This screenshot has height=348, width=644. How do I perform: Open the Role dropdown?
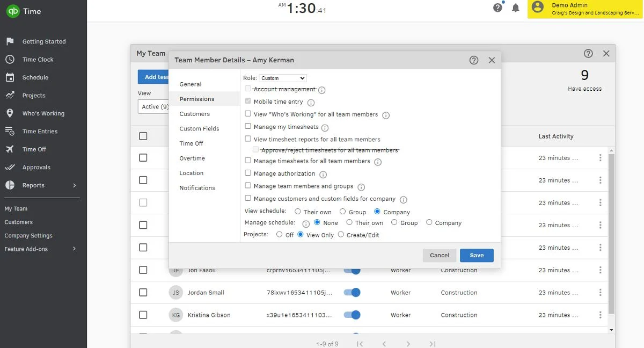point(283,78)
